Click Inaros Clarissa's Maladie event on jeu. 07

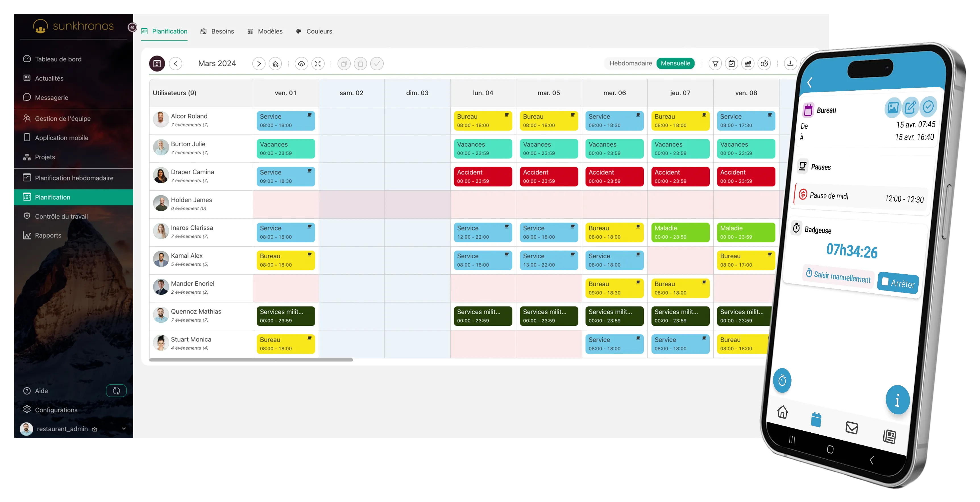680,232
